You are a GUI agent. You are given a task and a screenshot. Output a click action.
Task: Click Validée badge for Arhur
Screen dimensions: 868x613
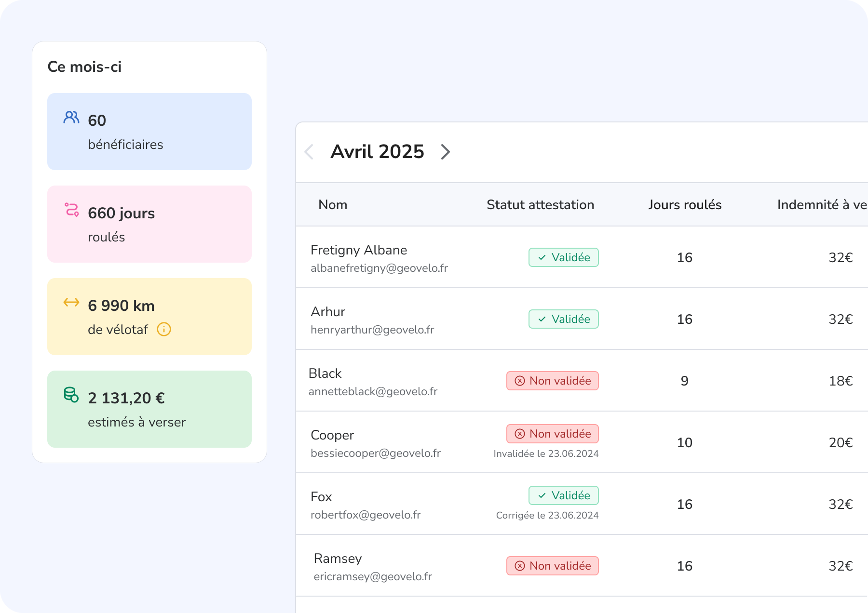(564, 319)
